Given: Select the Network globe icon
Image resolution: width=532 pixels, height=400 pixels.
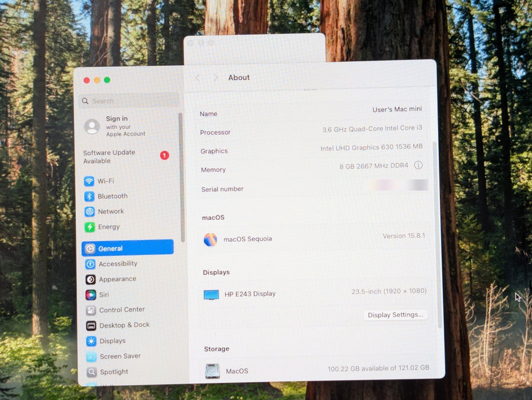Looking at the screenshot, I should [x=90, y=211].
